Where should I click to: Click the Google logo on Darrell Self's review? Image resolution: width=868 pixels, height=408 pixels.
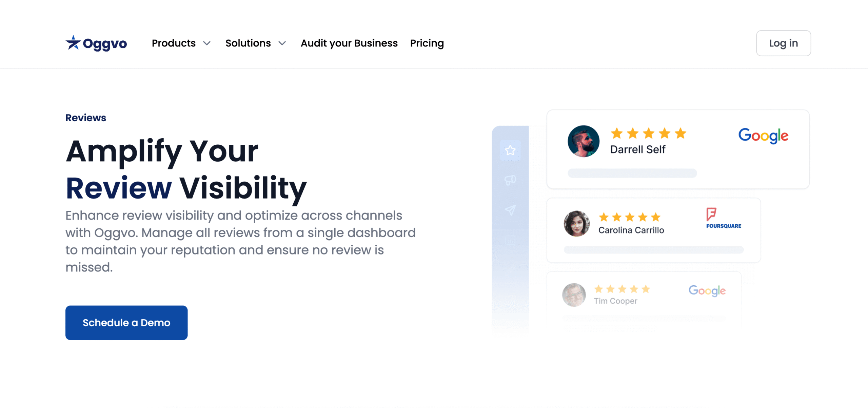click(x=763, y=136)
